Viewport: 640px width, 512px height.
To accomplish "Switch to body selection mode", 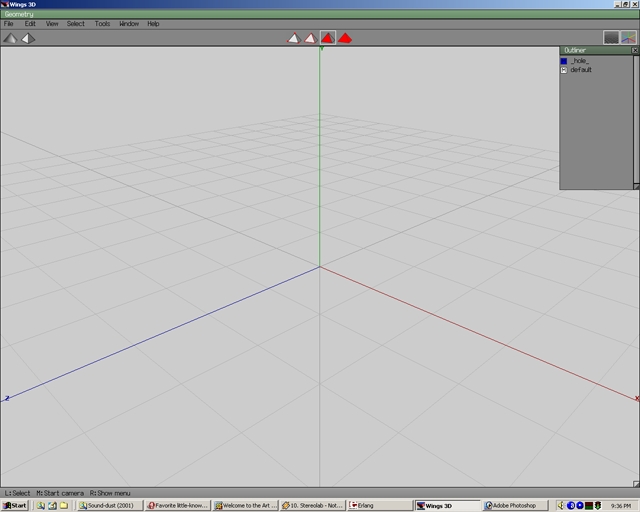I will pyautogui.click(x=345, y=38).
